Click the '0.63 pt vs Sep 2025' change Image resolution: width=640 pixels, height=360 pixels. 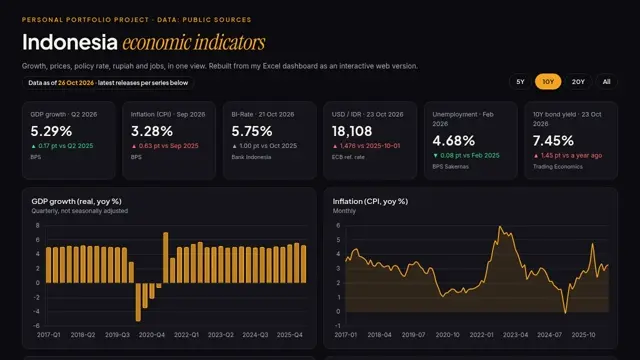[164, 146]
